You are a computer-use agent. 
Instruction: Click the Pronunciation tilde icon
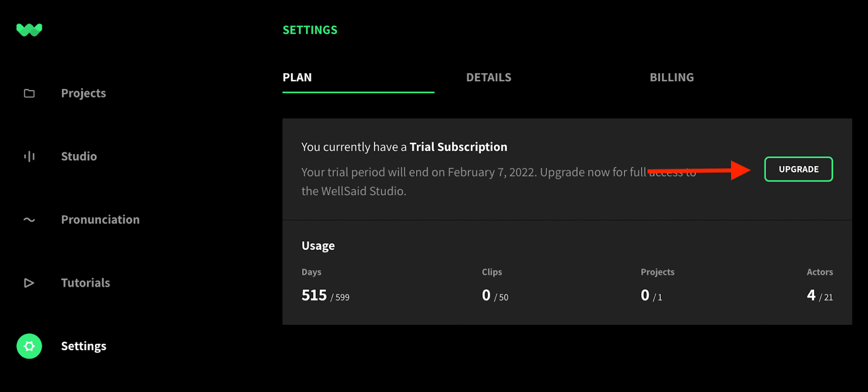(x=29, y=220)
